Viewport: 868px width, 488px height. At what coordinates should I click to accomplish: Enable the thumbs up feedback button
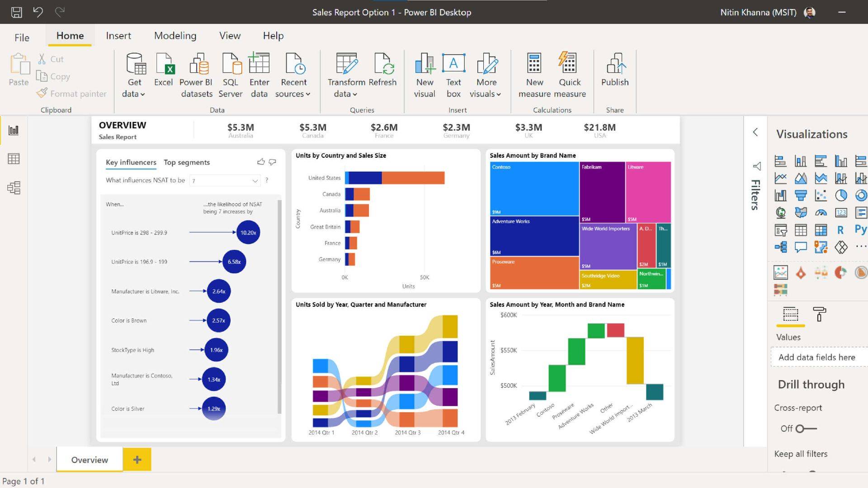[x=260, y=161]
